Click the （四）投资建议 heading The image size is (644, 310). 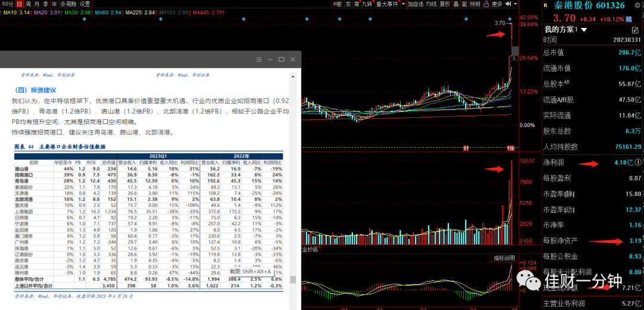pos(35,90)
